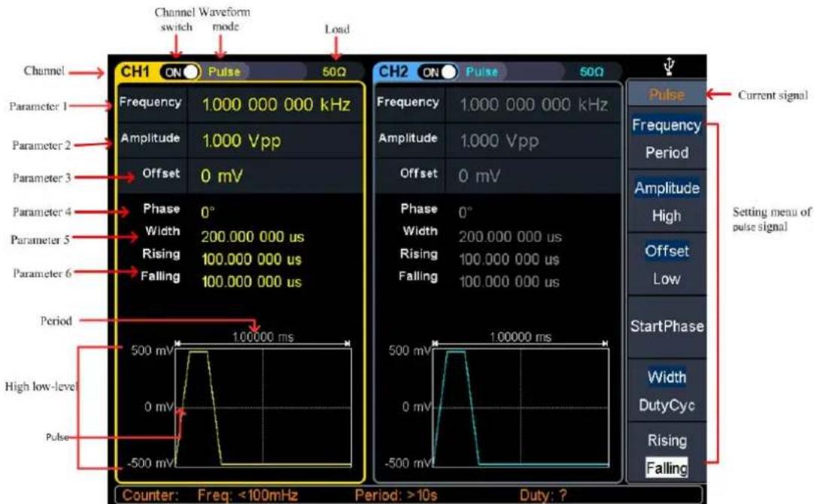814x504 pixels.
Task: Click CH1 Amplitude value 1.000 Vpp
Action: point(241,141)
